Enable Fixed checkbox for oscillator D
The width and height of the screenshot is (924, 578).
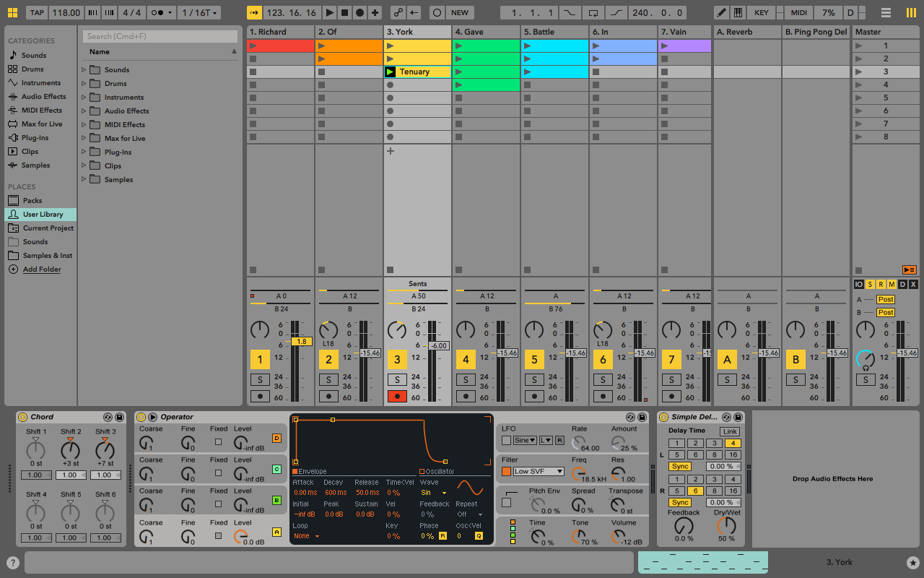click(218, 440)
